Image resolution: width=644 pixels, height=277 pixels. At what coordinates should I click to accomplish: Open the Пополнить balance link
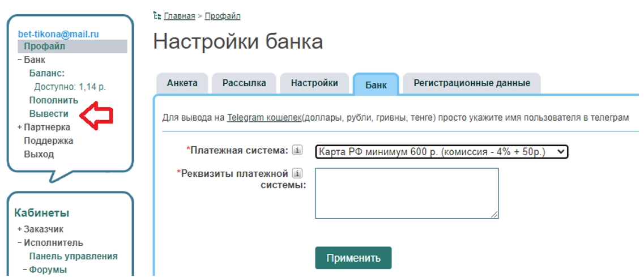click(53, 100)
